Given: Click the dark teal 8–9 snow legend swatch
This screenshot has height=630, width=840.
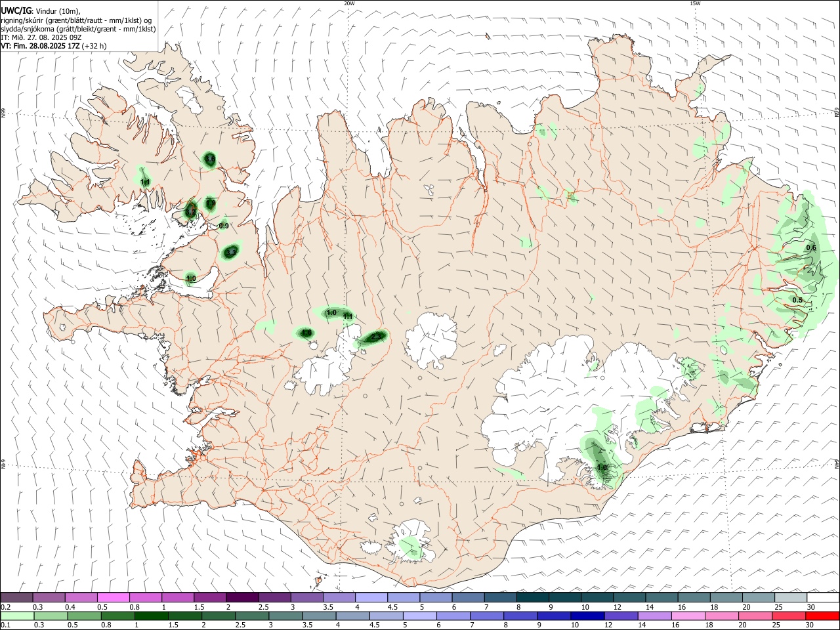Looking at the screenshot, I should (532, 598).
